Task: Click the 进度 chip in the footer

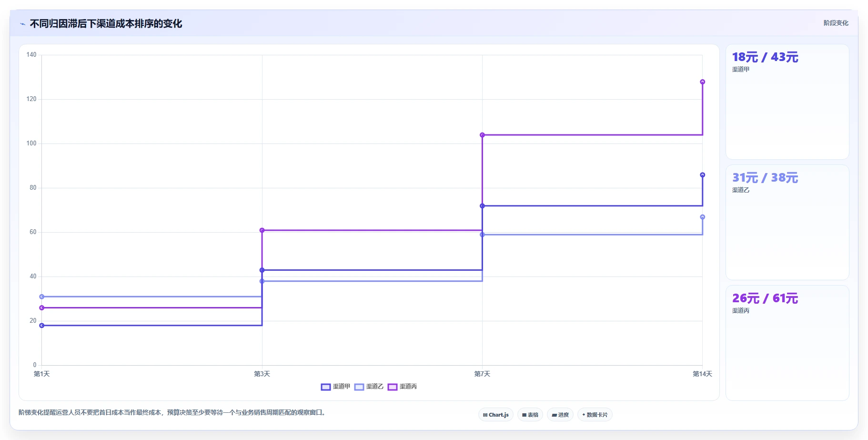Action: [560, 415]
